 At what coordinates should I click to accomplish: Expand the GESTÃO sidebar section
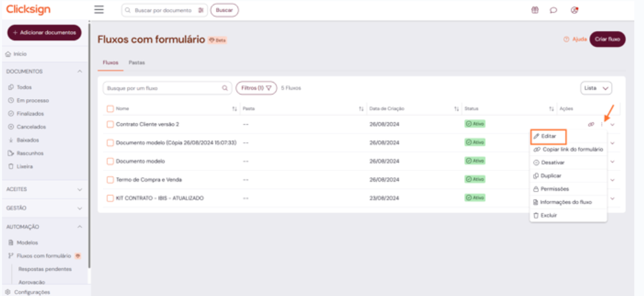pyautogui.click(x=79, y=208)
